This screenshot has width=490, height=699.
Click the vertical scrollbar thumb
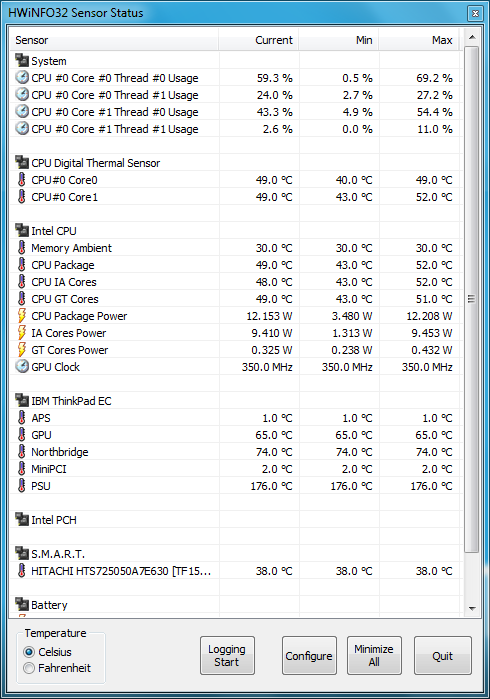[x=472, y=299]
